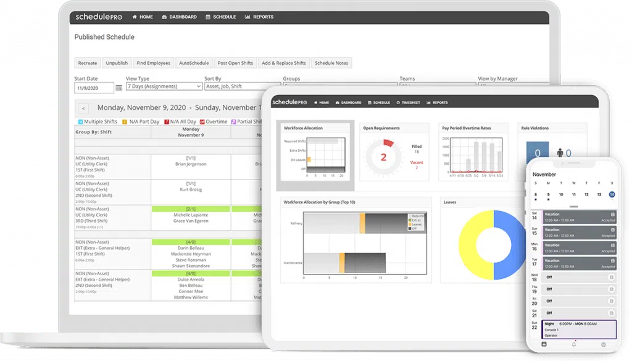Toggle the status control on Friday 20 Off row

(x=611, y=301)
